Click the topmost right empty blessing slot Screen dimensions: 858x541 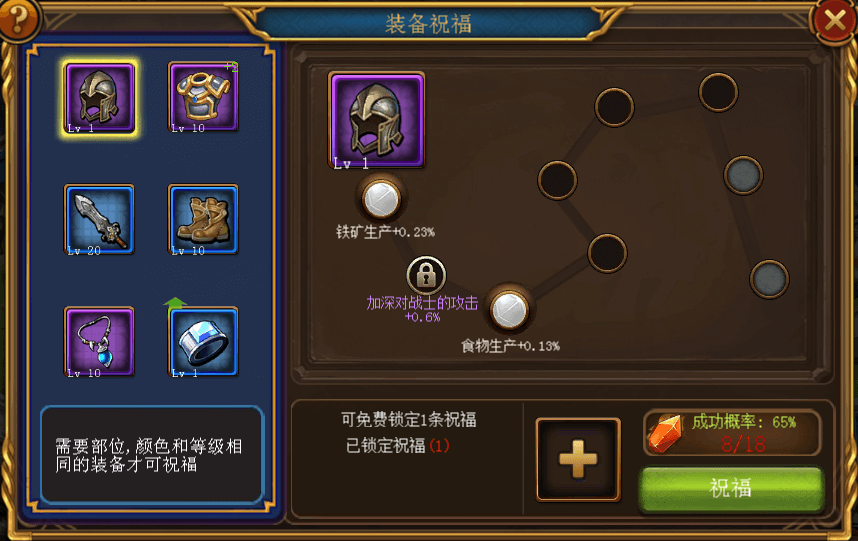718,92
